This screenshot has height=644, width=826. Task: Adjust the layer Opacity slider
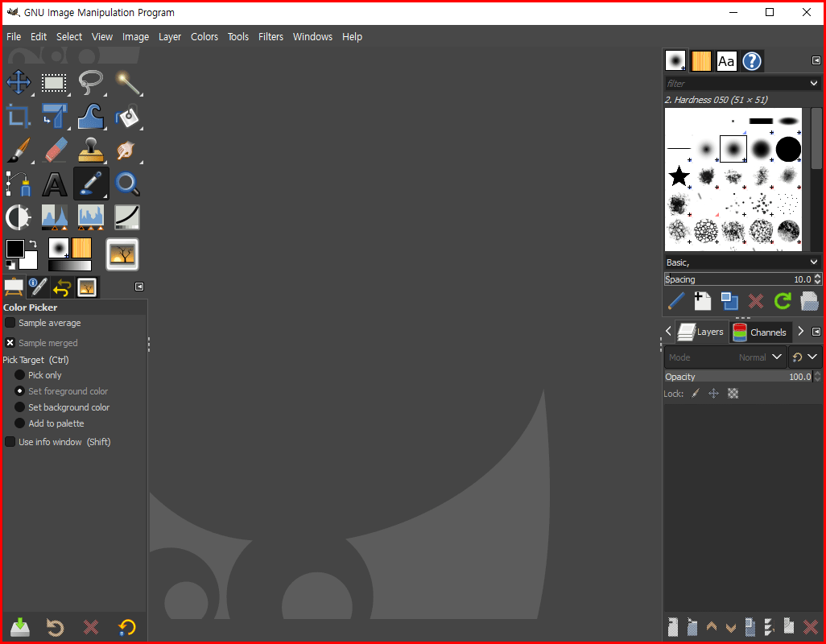tap(738, 377)
